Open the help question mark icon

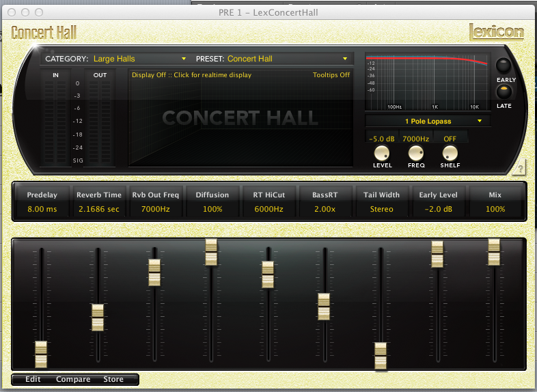tap(520, 168)
